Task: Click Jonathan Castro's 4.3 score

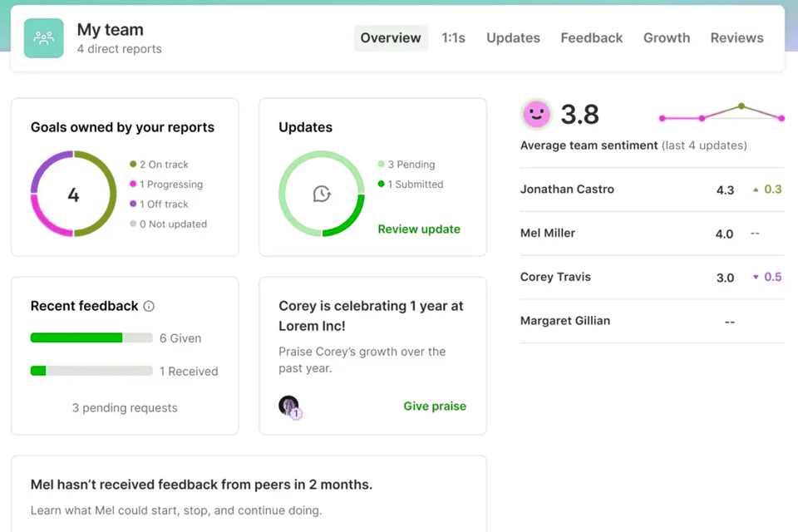Action: [x=725, y=190]
